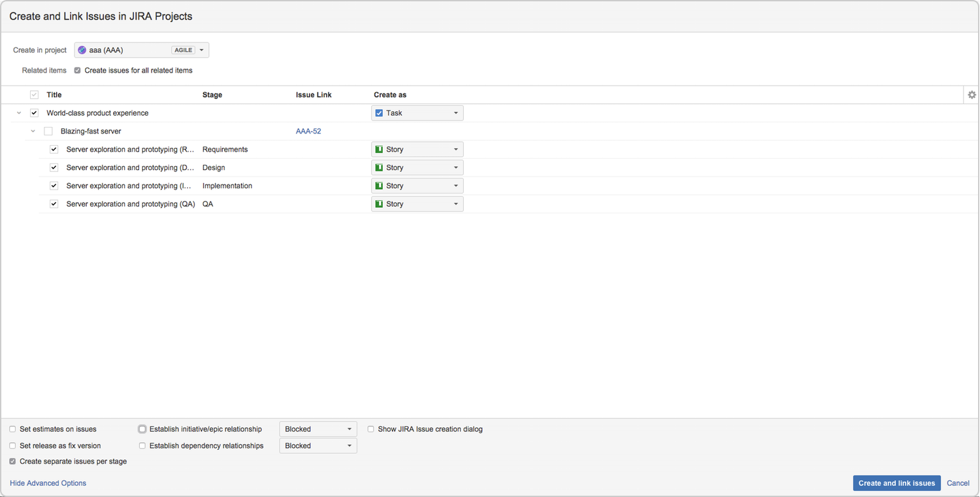
Task: Click Story icon in the Requirements row
Action: coord(379,150)
